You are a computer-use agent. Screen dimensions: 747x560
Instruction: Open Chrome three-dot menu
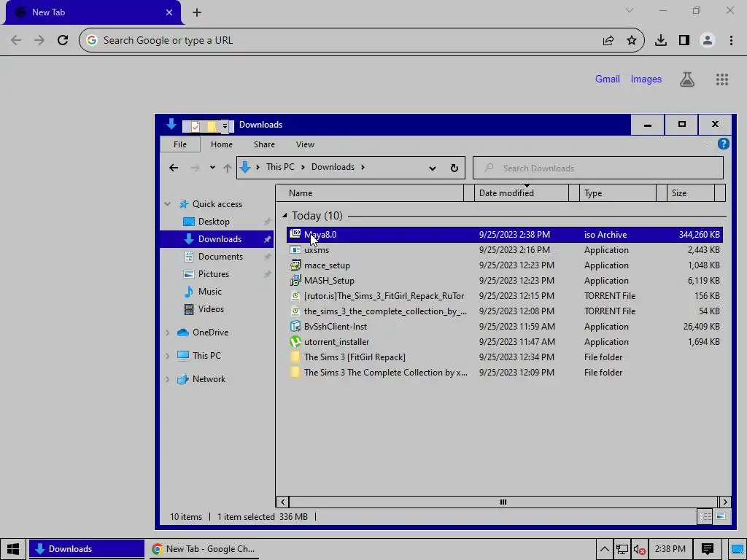tap(731, 41)
